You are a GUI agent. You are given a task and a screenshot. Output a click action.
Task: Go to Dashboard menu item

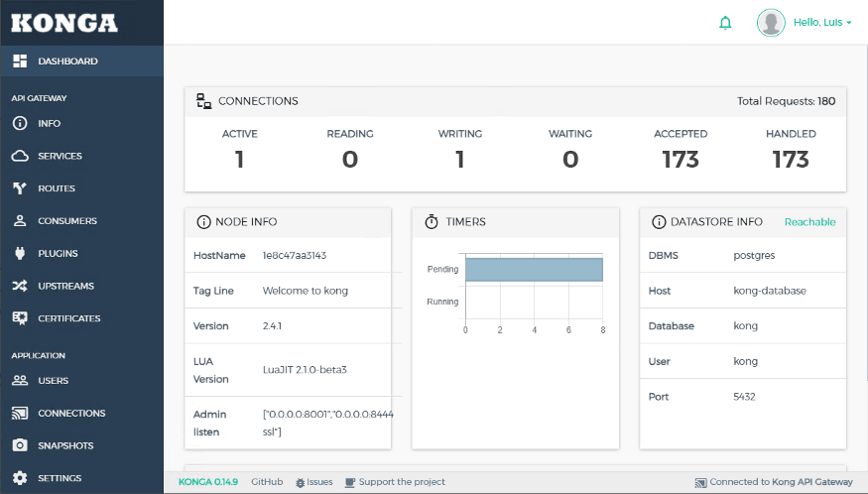(x=82, y=61)
